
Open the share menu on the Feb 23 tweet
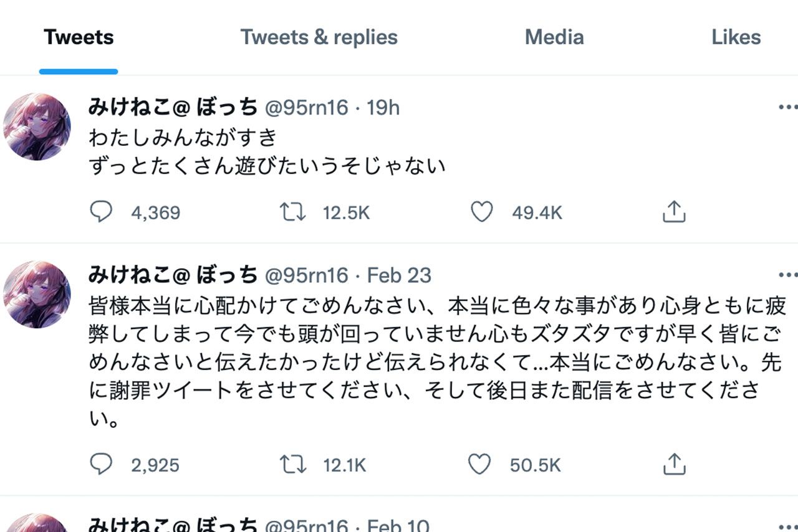(x=673, y=464)
